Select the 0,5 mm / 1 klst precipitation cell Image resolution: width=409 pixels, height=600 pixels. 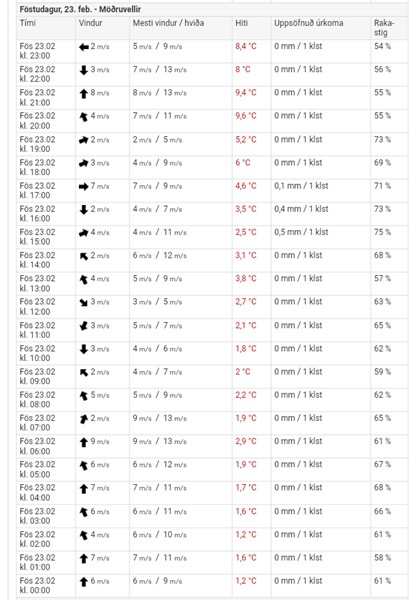[301, 232]
